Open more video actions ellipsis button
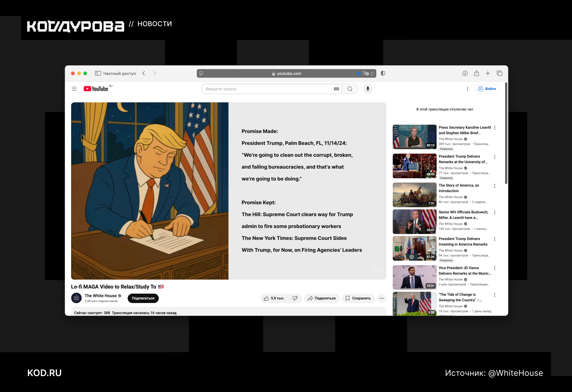The width and height of the screenshot is (572, 392). pyautogui.click(x=382, y=298)
